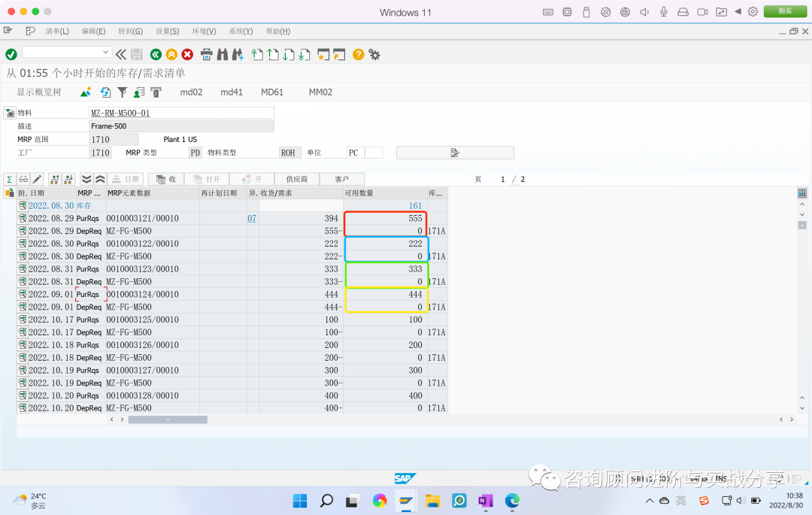This screenshot has width=812, height=515.
Task: Click the yellow Exit up-arrow icon
Action: pos(171,54)
